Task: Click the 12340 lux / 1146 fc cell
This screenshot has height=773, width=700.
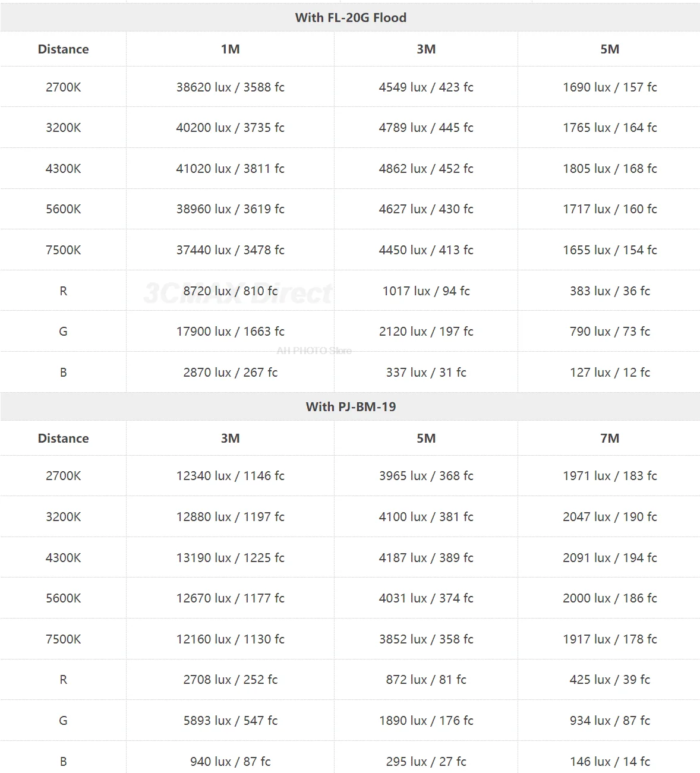Action: 231,476
